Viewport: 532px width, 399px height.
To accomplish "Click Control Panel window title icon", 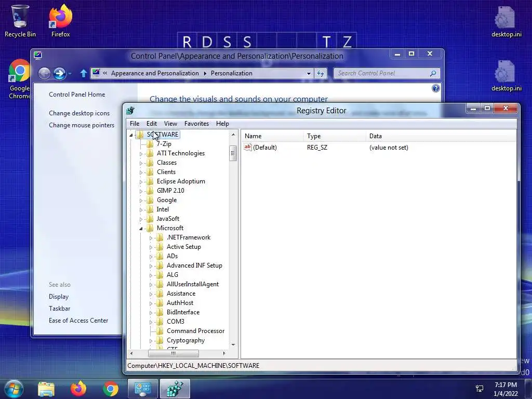I will (37, 55).
